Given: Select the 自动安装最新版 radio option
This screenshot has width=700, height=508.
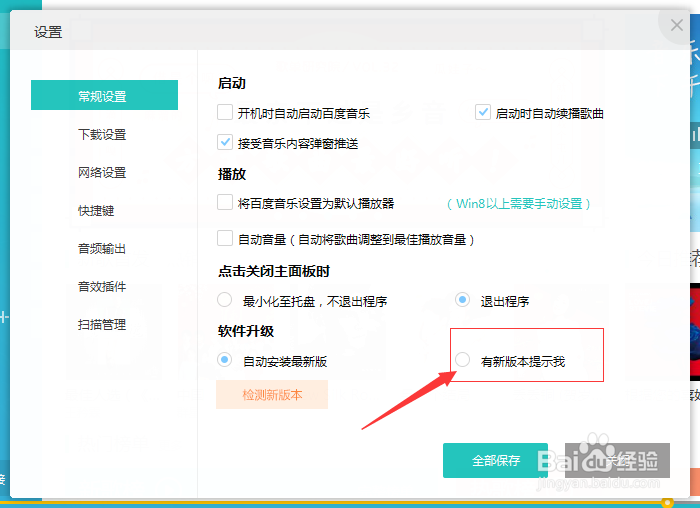Looking at the screenshot, I should coord(225,360).
